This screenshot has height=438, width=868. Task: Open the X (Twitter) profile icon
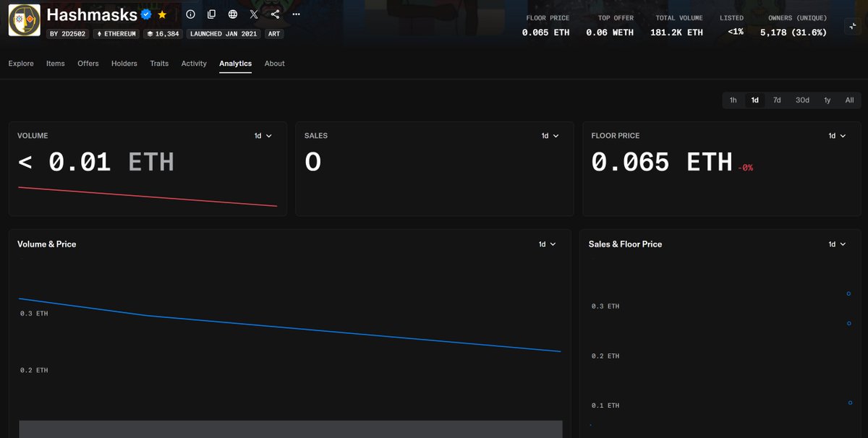pos(254,14)
